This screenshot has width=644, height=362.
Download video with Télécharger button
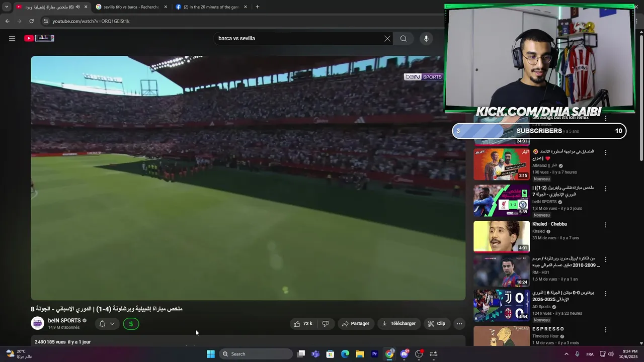tap(398, 324)
